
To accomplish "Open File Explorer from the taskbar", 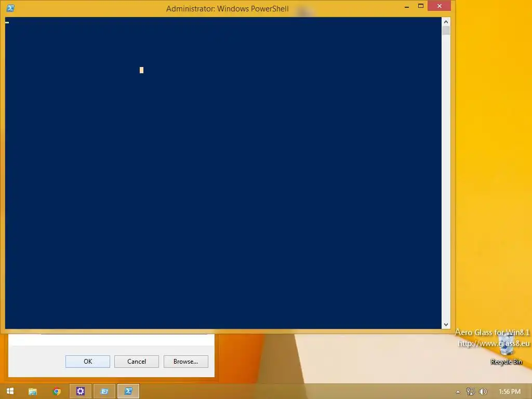I will pyautogui.click(x=33, y=391).
